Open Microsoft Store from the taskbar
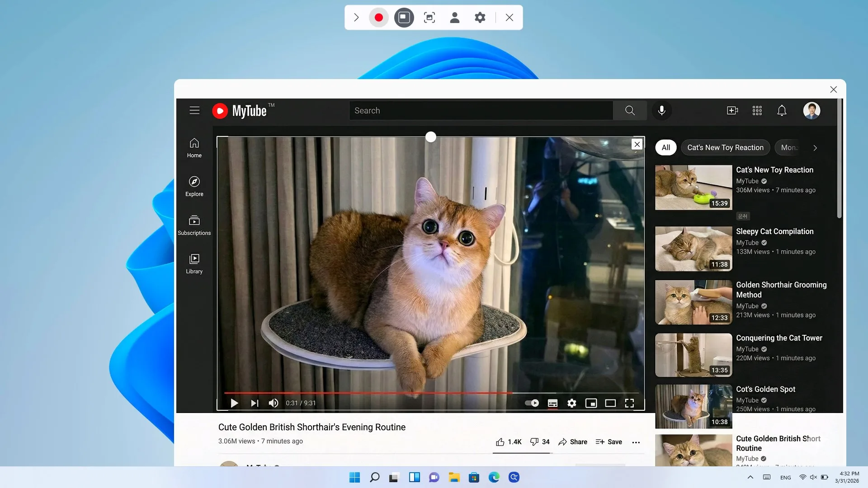The width and height of the screenshot is (868, 488). 474,477
